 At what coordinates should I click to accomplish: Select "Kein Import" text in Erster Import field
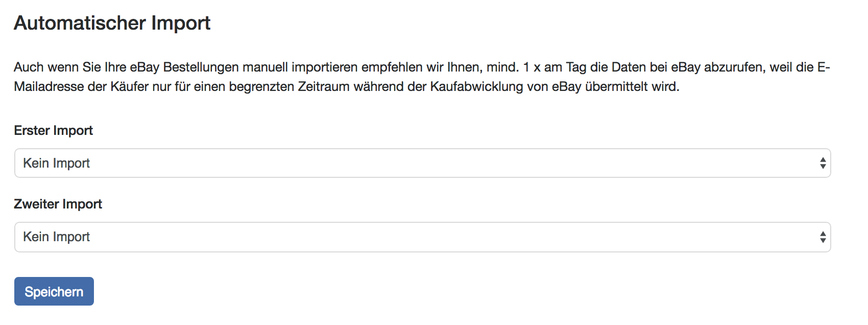[57, 163]
